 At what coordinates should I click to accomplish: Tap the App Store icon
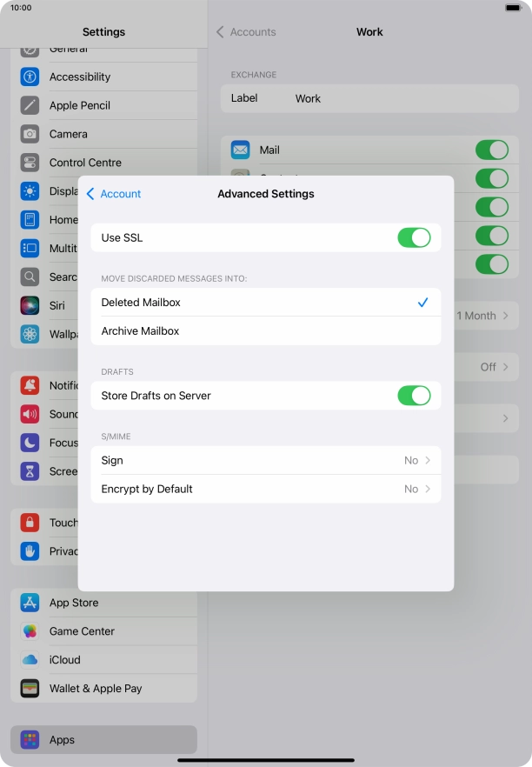(x=30, y=603)
